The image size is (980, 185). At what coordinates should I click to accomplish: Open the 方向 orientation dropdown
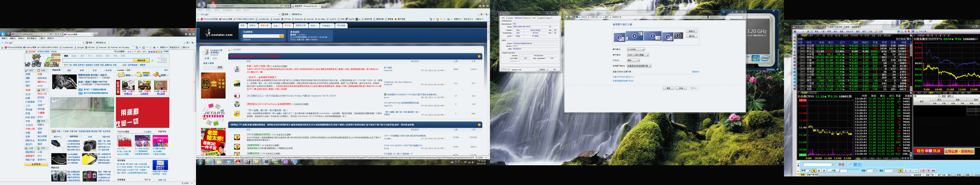pos(633,60)
